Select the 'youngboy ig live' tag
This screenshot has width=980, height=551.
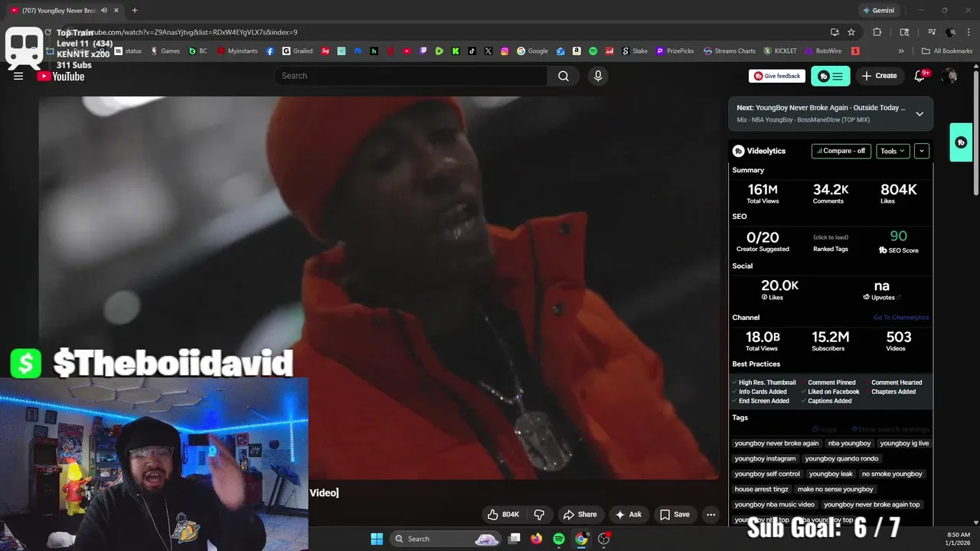point(904,443)
